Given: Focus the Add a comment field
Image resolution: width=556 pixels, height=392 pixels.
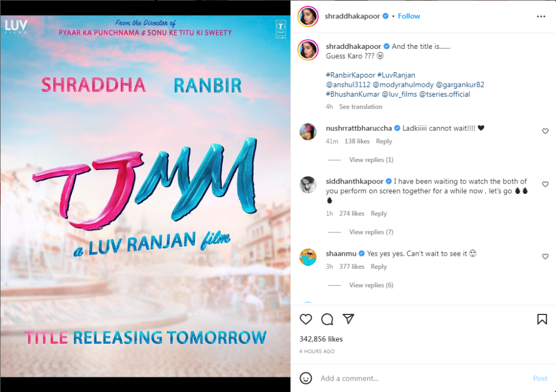Looking at the screenshot, I should click(422, 378).
